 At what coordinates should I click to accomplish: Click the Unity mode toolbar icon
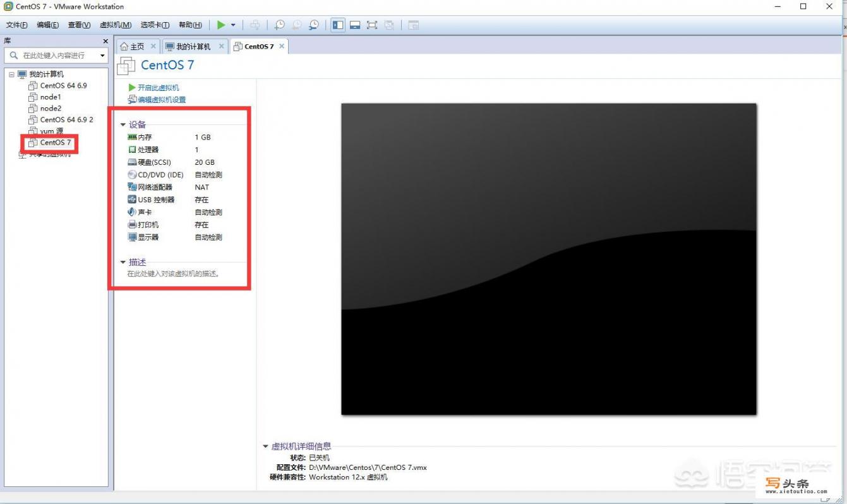[x=389, y=25]
